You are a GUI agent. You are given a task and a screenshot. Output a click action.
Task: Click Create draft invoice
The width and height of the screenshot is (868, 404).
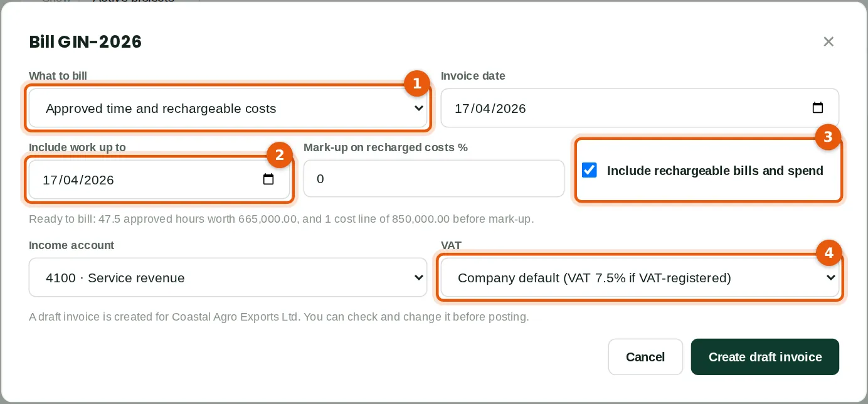(765, 357)
